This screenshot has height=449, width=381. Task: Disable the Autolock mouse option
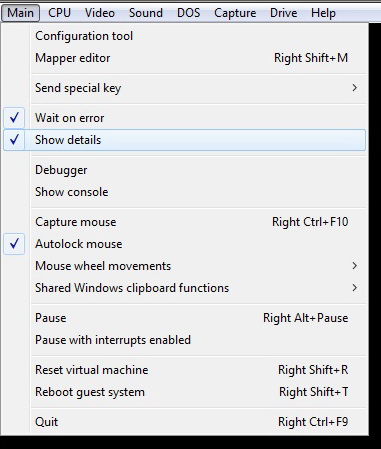click(184, 244)
